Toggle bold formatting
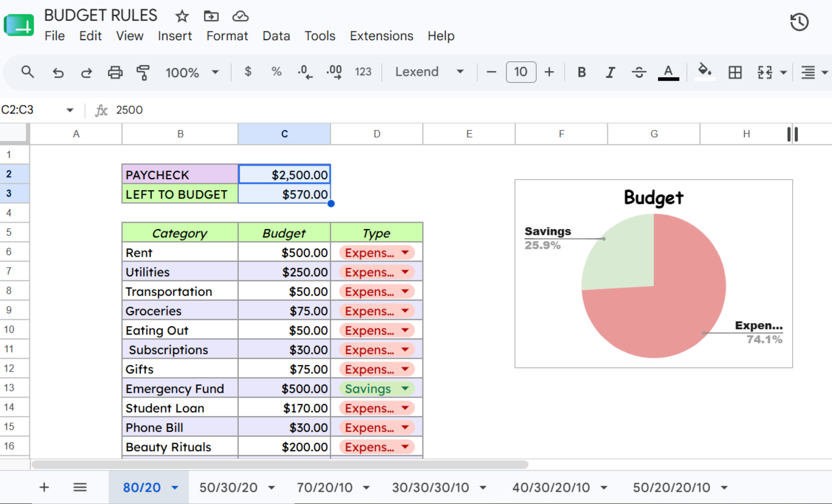832x504 pixels. (582, 72)
